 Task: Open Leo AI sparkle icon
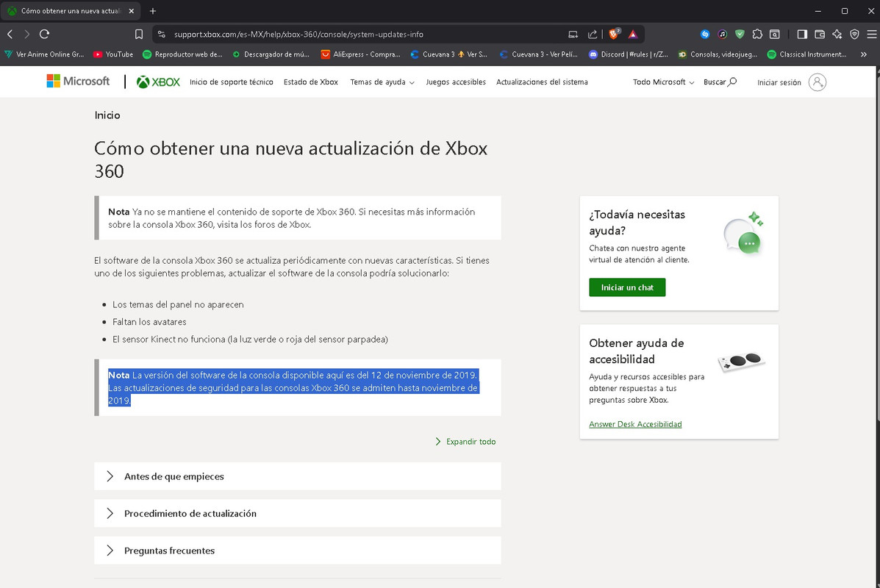pyautogui.click(x=837, y=35)
